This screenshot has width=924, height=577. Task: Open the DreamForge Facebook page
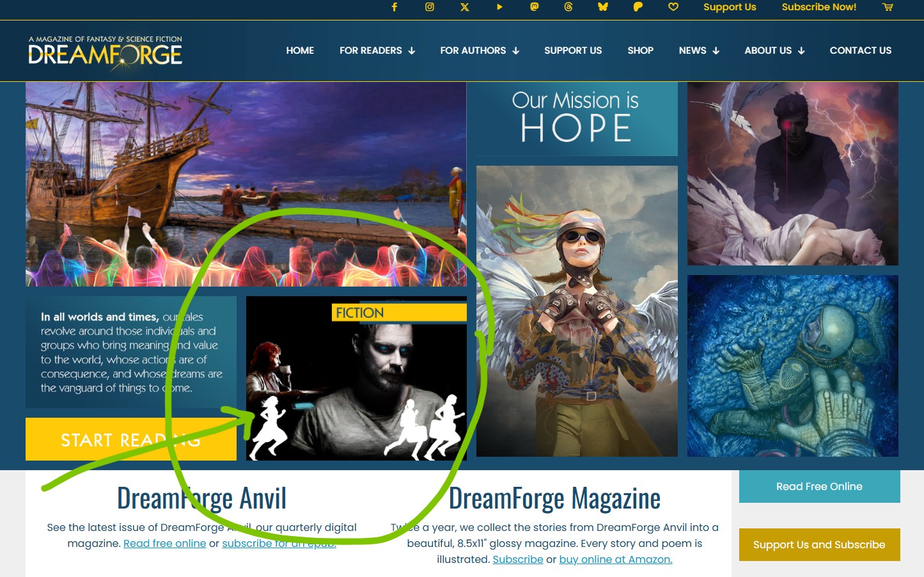(395, 8)
